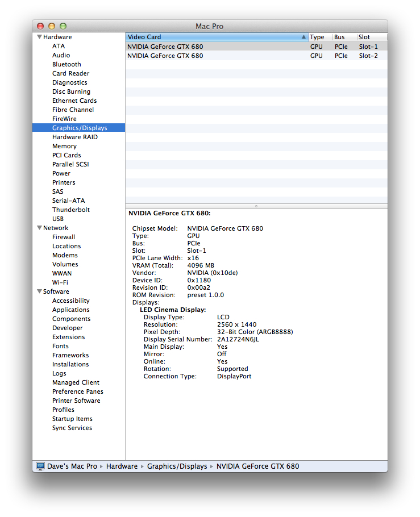This screenshot has width=420, height=517.
Task: Open Developer under Software
Action: [x=68, y=328]
